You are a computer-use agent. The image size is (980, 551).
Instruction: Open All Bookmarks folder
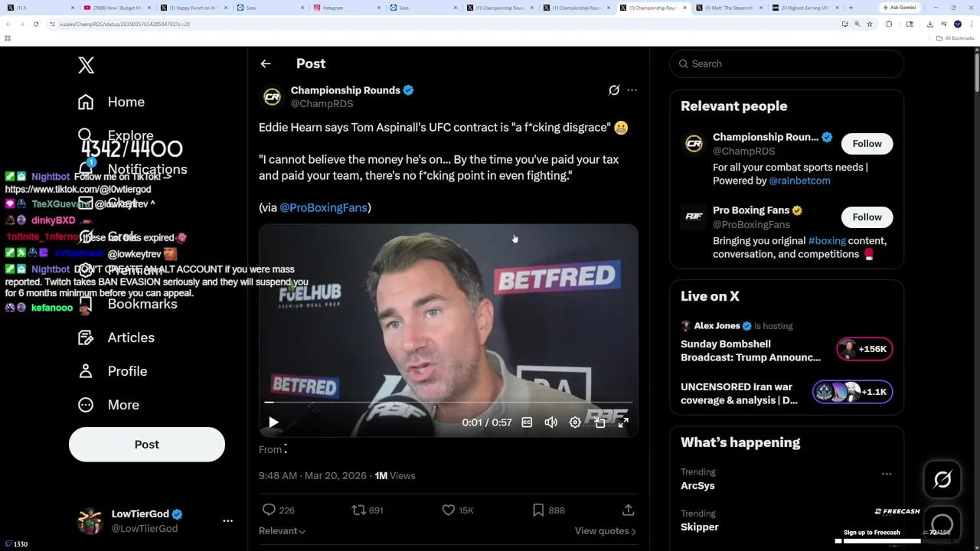pyautogui.click(x=956, y=38)
